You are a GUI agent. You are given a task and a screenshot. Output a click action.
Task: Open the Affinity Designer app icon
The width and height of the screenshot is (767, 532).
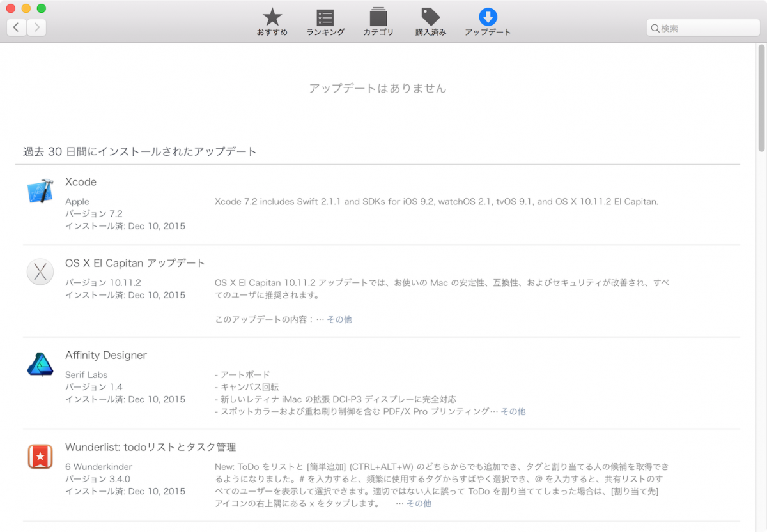(x=40, y=364)
